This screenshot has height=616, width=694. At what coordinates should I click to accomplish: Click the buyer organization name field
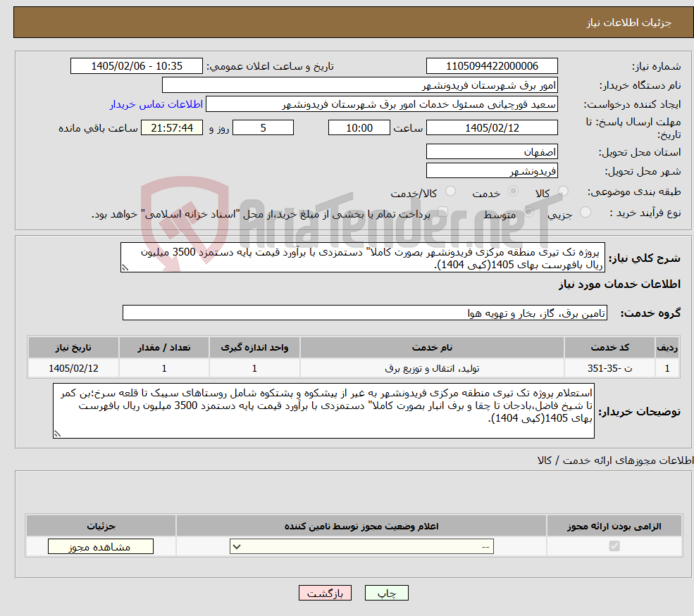pyautogui.click(x=360, y=85)
